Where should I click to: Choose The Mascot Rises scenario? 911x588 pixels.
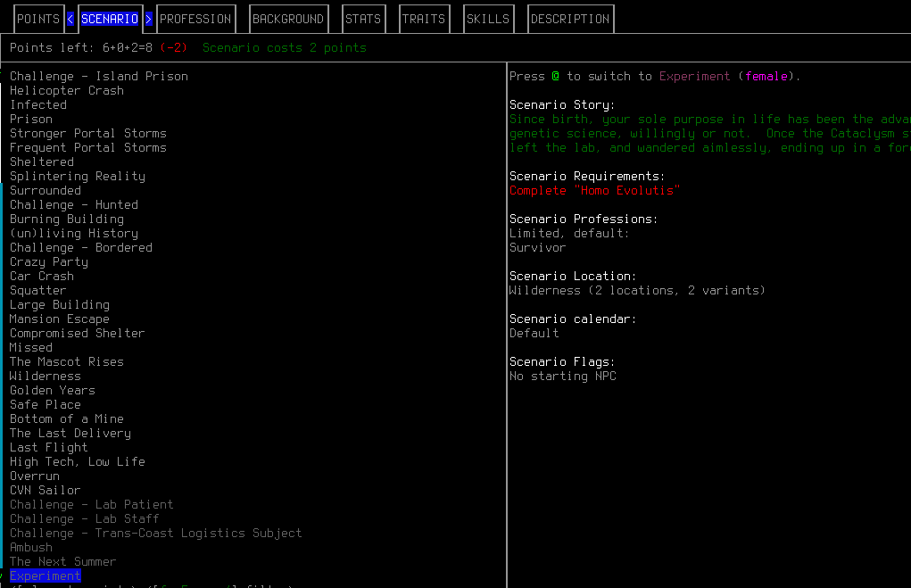click(x=67, y=362)
